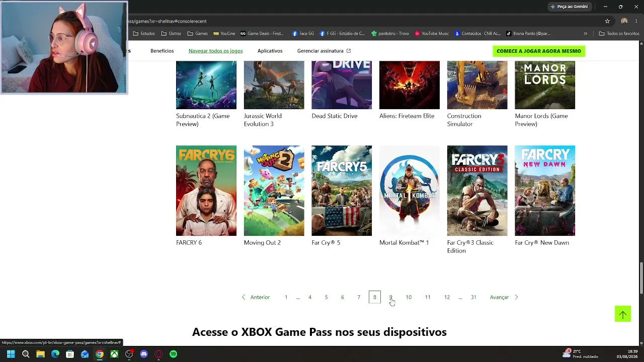644x362 pixels.
Task: Open the Benefícios tab
Action: [162, 51]
